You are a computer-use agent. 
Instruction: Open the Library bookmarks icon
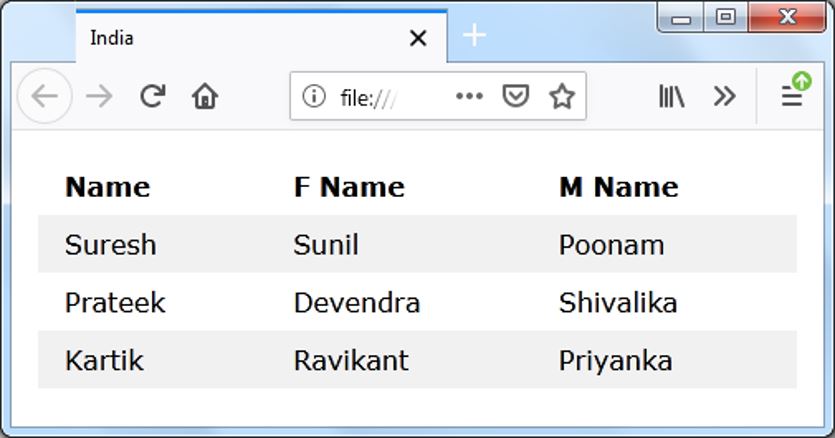[x=671, y=96]
